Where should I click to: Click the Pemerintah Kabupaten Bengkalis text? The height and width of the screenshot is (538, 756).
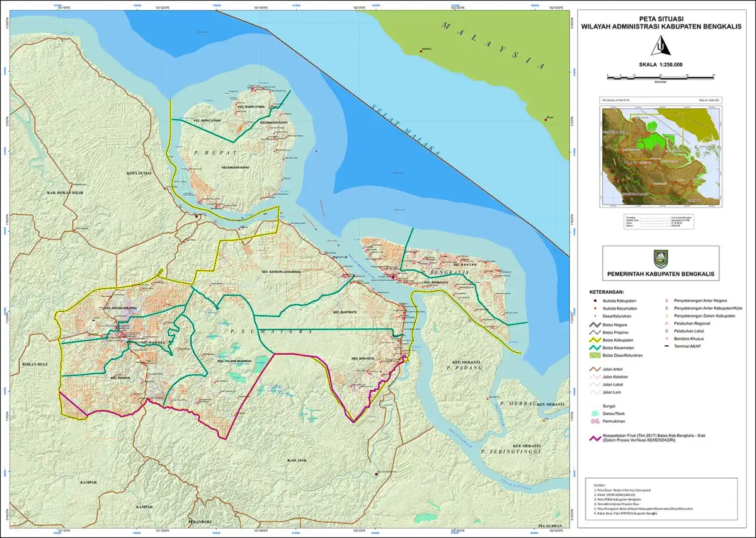click(x=660, y=274)
